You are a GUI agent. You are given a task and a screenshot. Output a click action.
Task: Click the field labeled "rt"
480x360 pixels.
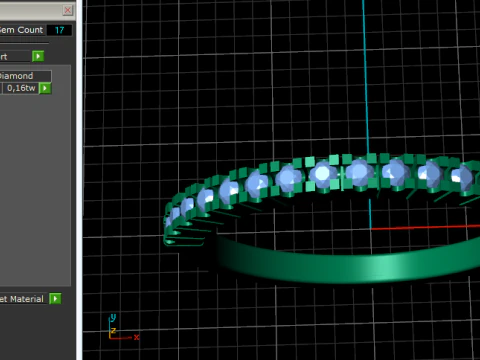15,56
